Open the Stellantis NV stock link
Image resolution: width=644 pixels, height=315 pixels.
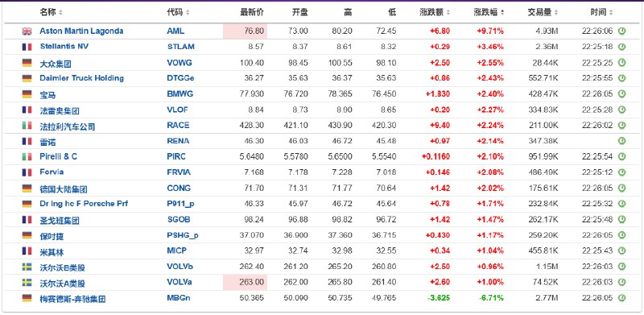[64, 47]
